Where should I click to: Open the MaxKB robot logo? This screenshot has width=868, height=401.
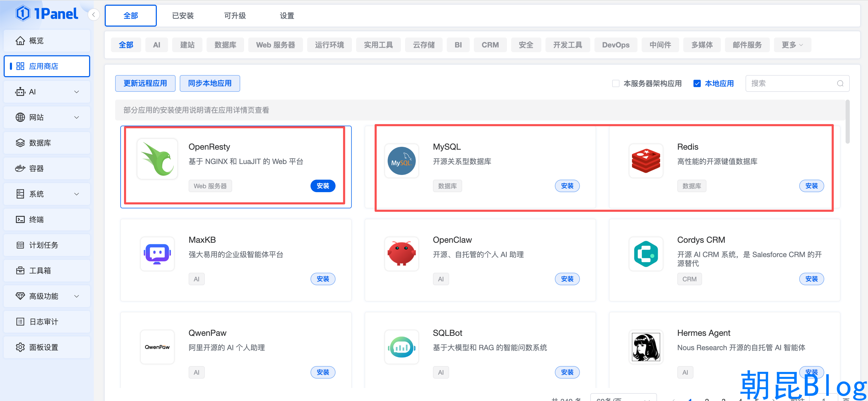157,254
